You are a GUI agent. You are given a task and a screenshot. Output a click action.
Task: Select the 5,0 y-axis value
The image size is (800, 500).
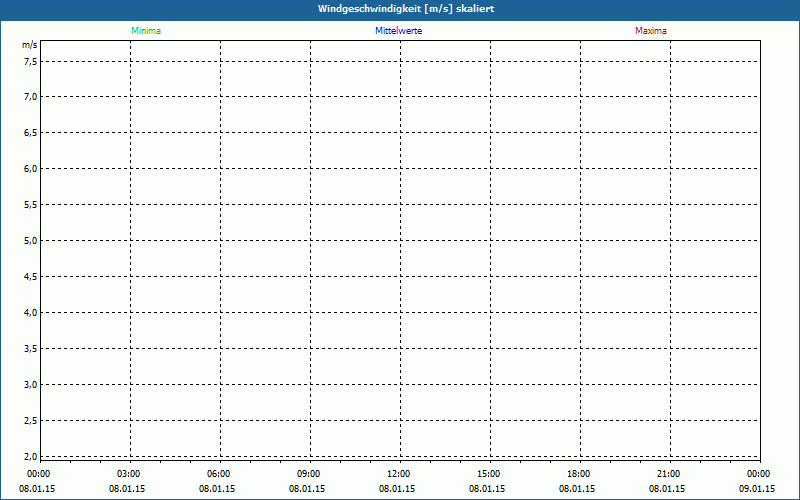30,241
